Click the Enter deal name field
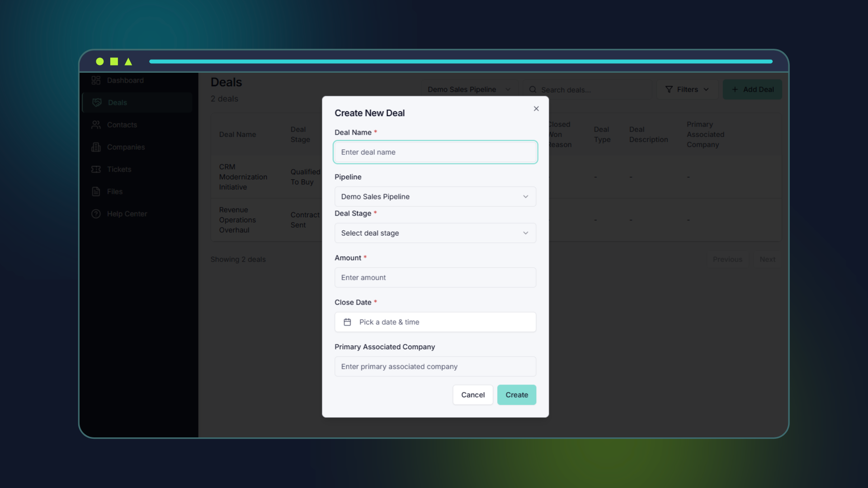 tap(435, 152)
